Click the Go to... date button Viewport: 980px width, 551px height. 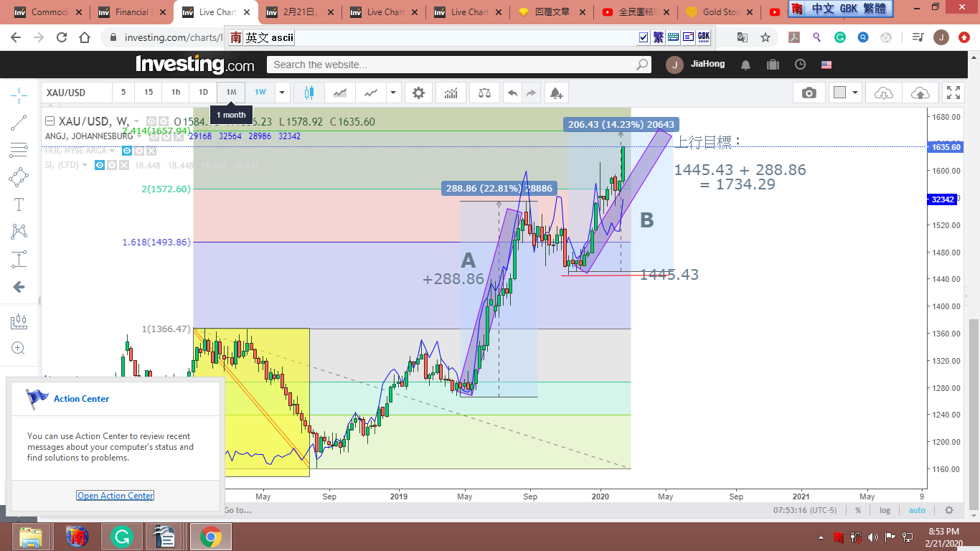(237, 510)
